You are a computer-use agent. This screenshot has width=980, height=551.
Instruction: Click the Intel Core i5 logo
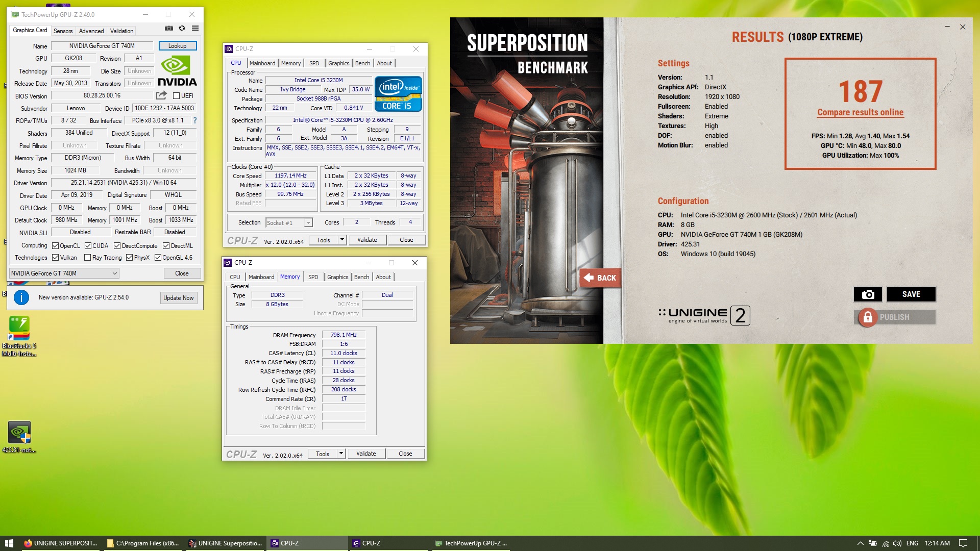point(398,94)
